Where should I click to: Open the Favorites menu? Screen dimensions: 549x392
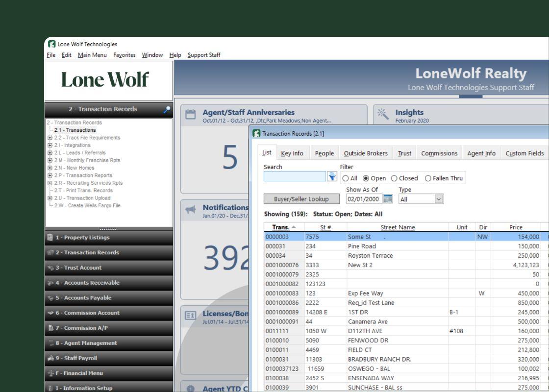pos(125,55)
